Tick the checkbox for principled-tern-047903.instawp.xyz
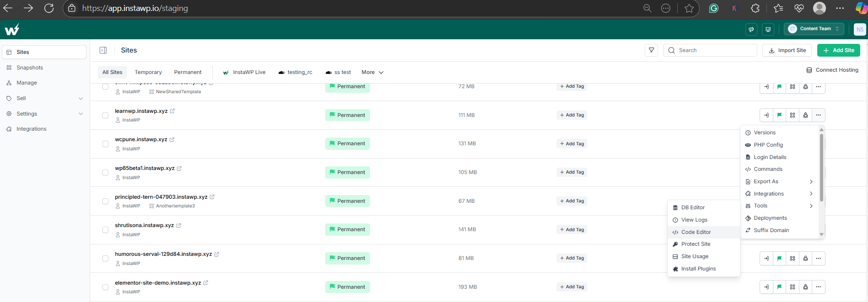The width and height of the screenshot is (868, 302). pos(106,201)
